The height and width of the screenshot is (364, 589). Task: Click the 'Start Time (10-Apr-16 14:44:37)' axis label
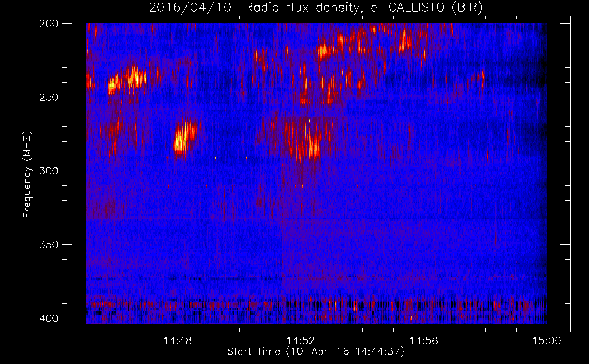[316, 352]
